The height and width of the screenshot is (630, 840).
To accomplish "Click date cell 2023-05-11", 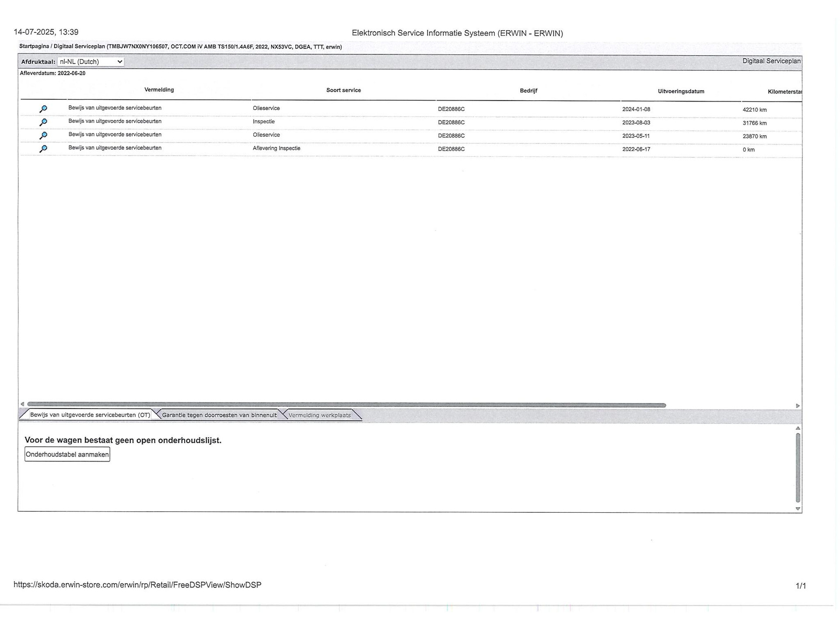I will coord(636,136).
